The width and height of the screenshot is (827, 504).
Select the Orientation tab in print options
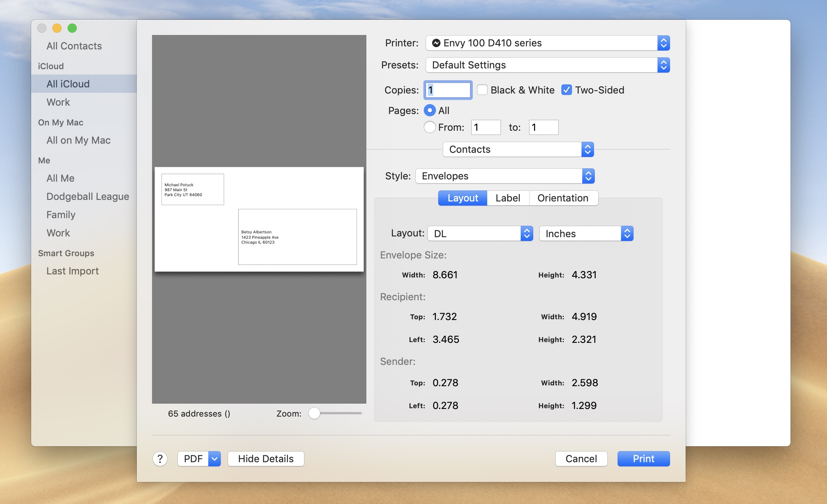point(562,197)
